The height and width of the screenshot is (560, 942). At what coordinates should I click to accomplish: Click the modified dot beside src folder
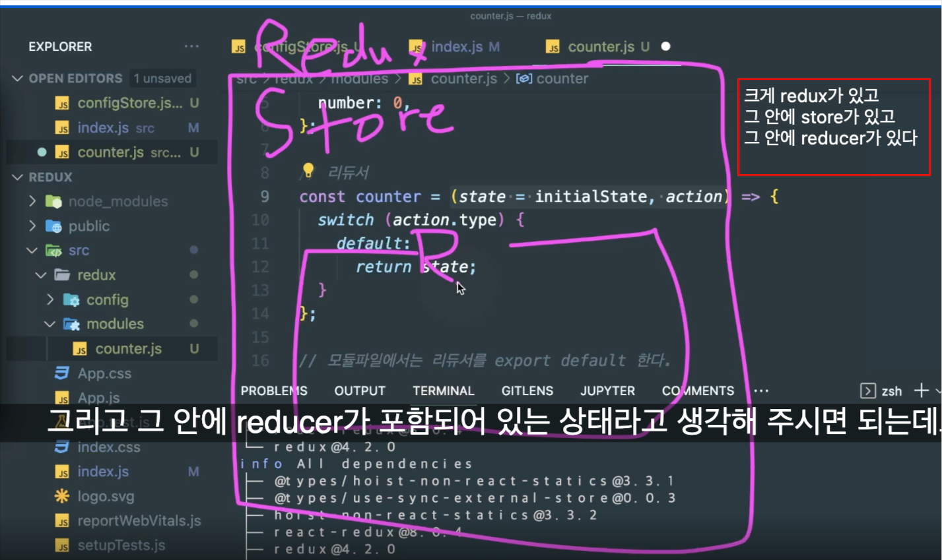193,250
